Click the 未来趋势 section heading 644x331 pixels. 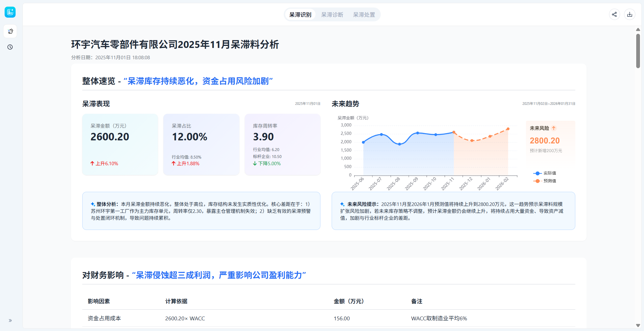(345, 104)
